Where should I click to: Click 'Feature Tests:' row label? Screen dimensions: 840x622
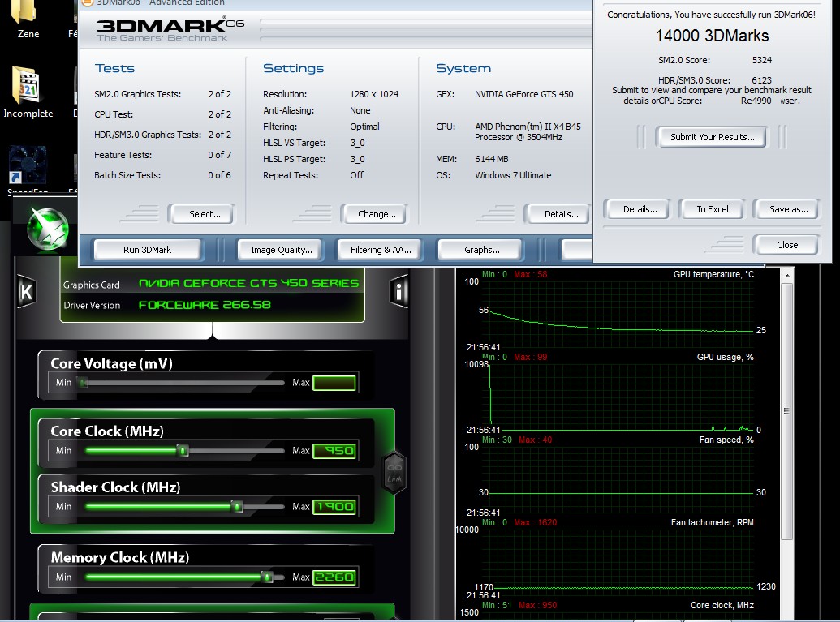pos(123,155)
